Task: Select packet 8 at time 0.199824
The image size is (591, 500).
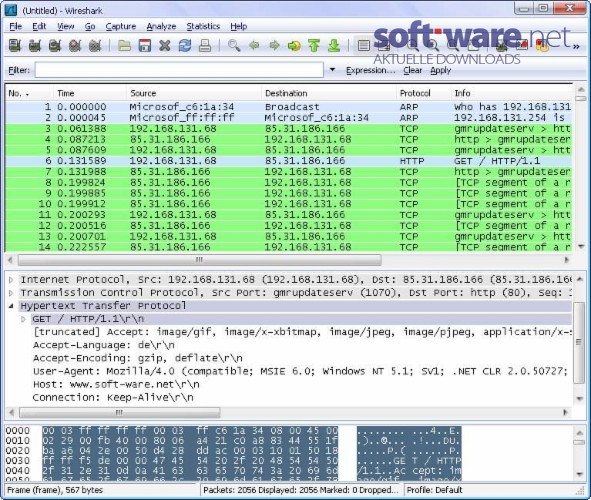Action: click(x=289, y=182)
